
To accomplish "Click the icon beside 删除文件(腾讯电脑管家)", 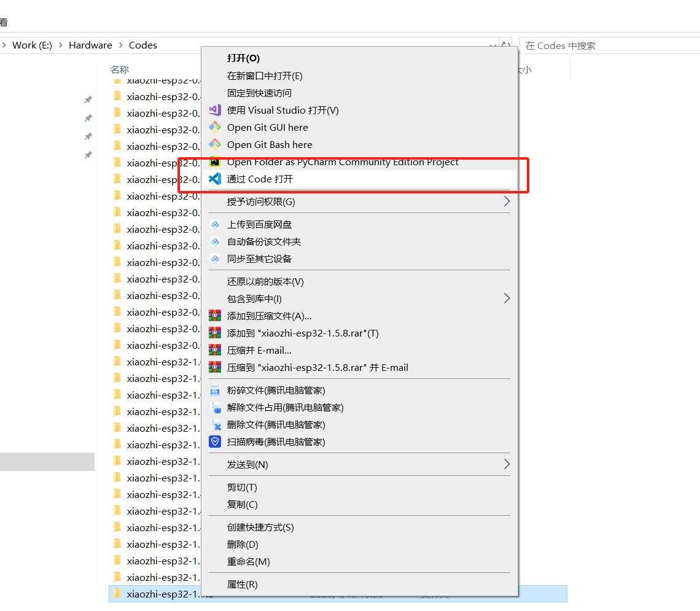I will 215,425.
